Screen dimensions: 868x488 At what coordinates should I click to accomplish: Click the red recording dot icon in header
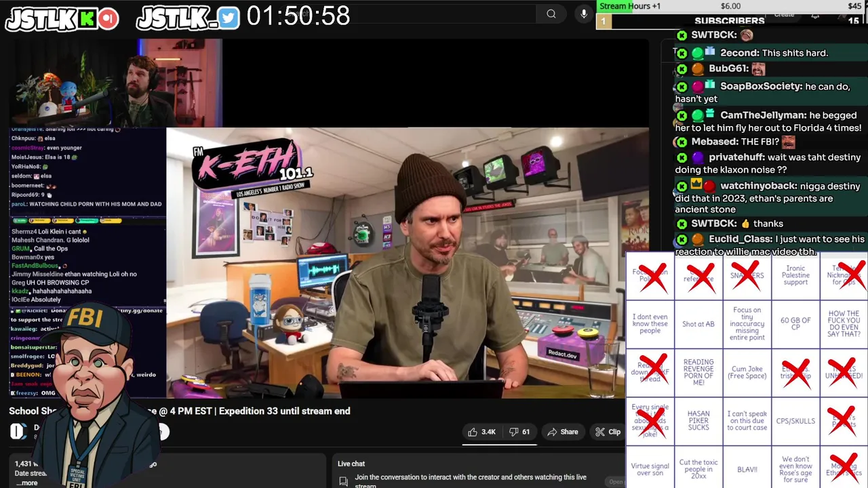[x=108, y=19]
